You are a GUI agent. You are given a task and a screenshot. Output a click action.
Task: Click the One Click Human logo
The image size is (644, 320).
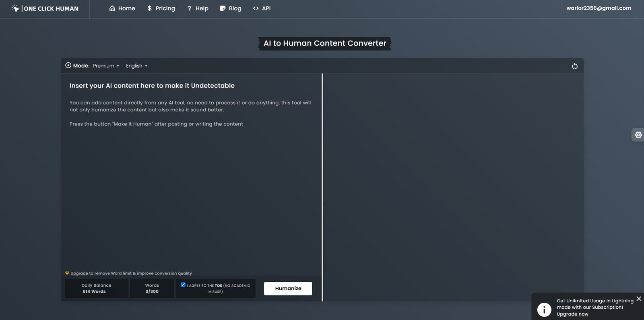click(45, 8)
